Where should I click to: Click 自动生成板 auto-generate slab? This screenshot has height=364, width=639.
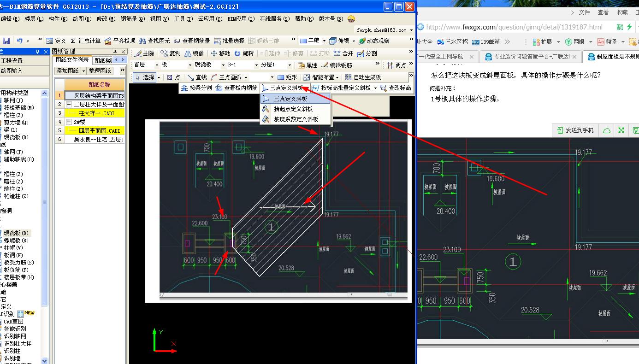click(x=363, y=77)
